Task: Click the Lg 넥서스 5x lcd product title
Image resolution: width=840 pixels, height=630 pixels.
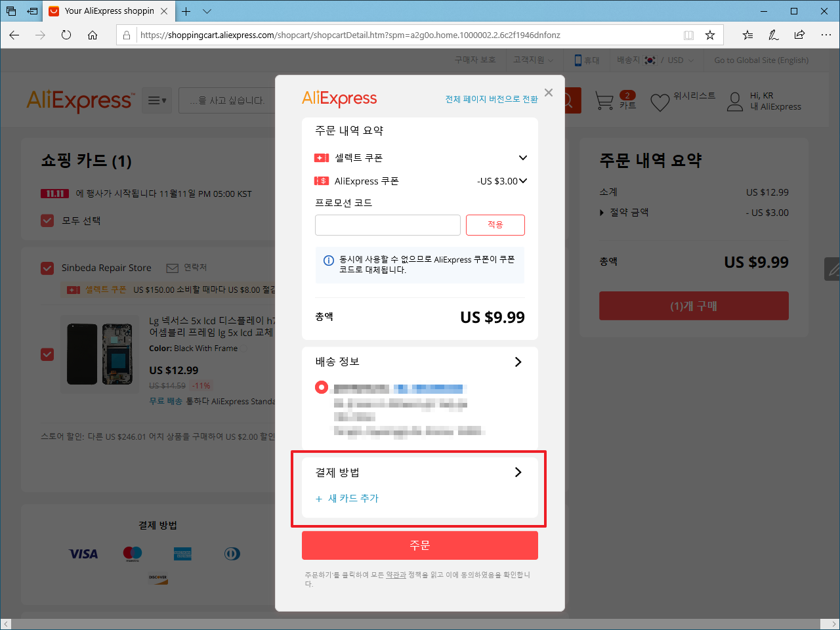Action: pos(212,326)
